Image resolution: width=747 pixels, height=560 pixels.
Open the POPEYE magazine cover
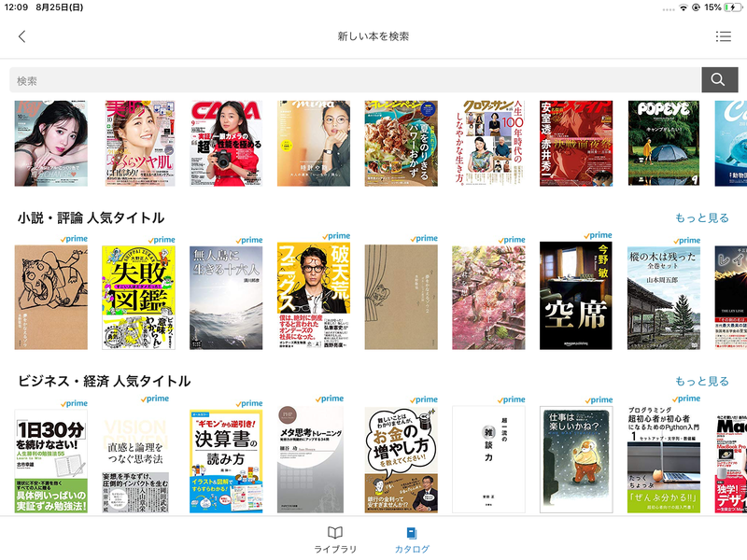[664, 144]
